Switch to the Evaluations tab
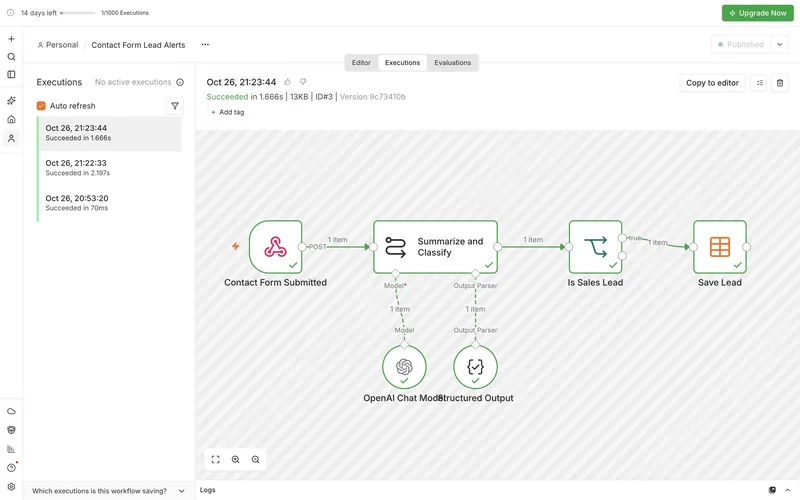Screen dimensions: 800x500 tap(453, 63)
